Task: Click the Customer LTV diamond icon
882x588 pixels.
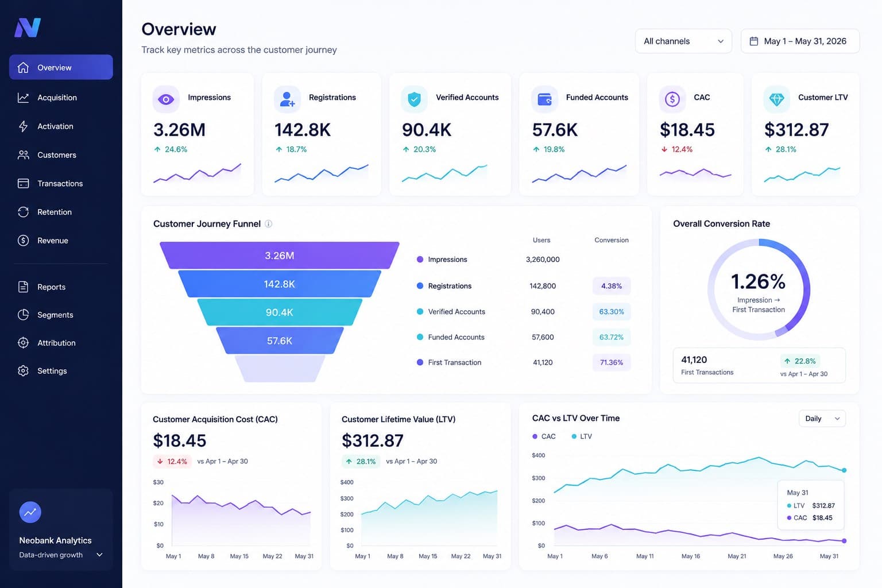Action: pos(776,99)
